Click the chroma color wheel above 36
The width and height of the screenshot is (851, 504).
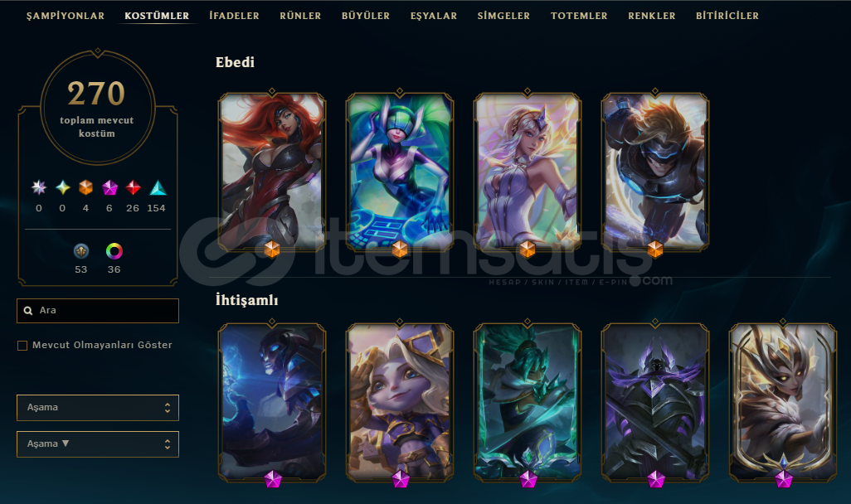coord(114,251)
